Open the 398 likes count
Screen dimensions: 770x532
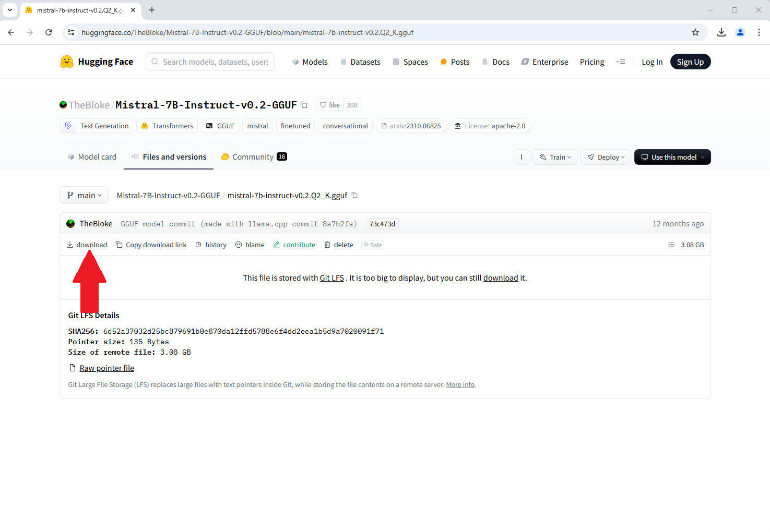pos(352,105)
